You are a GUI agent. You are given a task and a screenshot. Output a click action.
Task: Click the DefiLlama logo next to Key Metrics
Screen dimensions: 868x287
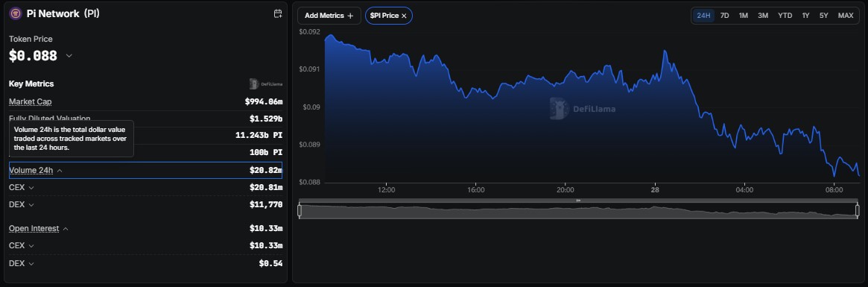(x=266, y=83)
